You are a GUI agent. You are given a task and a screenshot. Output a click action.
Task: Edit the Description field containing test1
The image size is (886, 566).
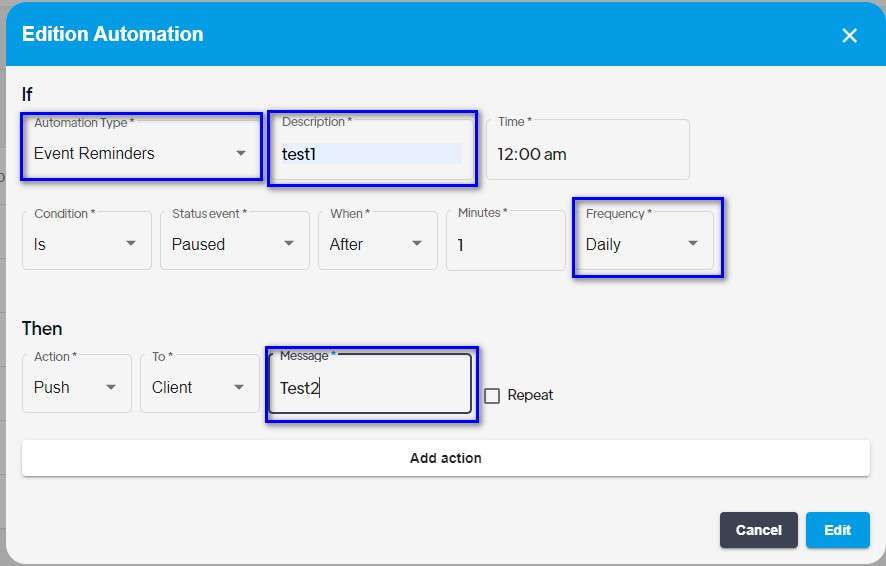[372, 150]
